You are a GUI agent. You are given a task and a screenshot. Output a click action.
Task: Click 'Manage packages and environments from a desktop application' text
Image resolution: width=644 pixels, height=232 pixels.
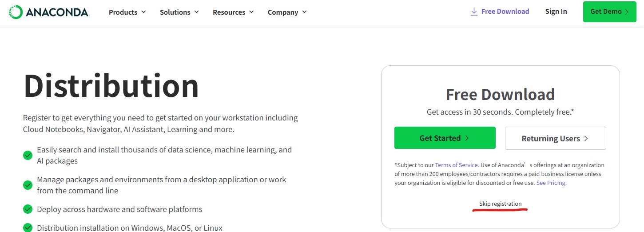pyautogui.click(x=162, y=185)
